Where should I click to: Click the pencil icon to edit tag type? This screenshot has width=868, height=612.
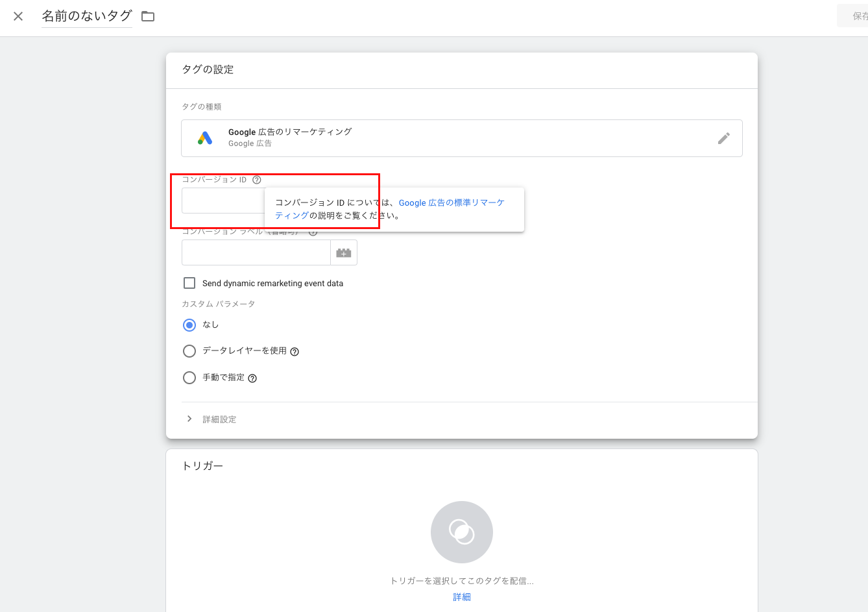723,138
